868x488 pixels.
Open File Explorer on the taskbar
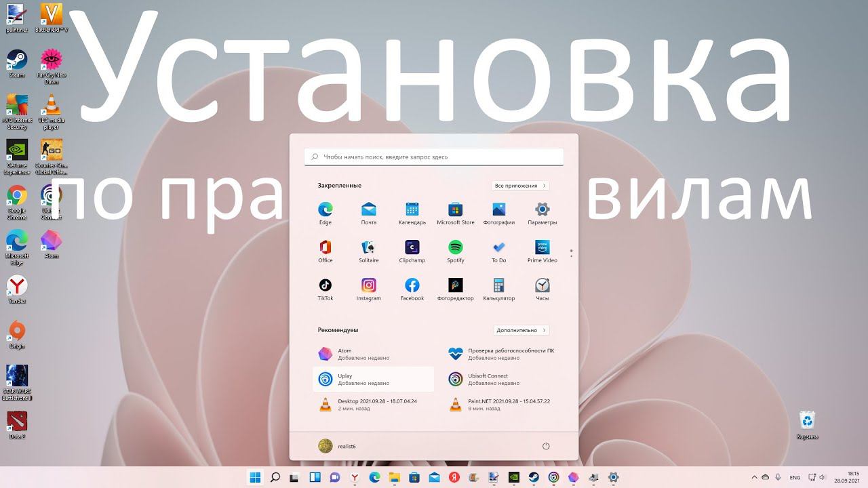point(394,477)
